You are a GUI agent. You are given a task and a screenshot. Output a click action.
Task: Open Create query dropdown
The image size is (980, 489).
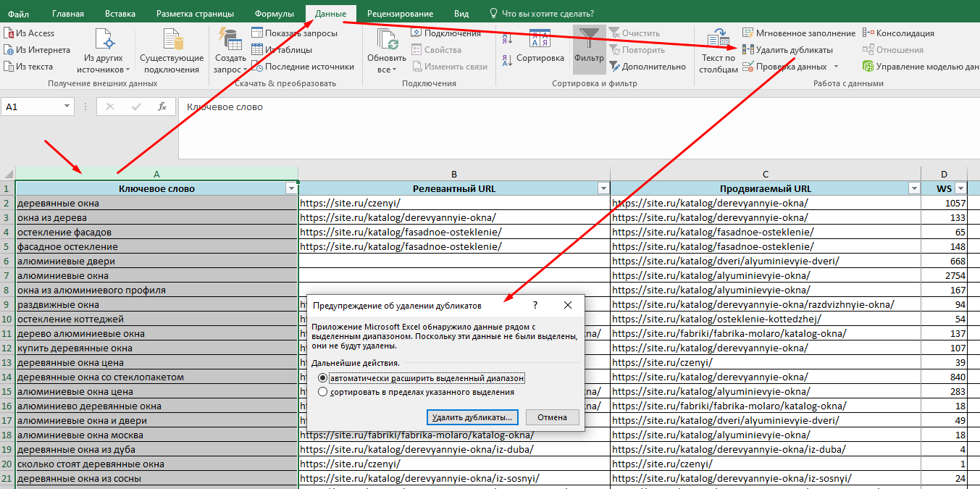pos(230,51)
